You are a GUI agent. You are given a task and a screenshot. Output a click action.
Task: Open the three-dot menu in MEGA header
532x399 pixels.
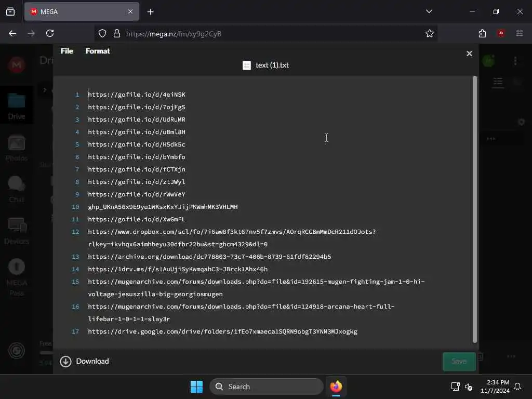point(515,61)
